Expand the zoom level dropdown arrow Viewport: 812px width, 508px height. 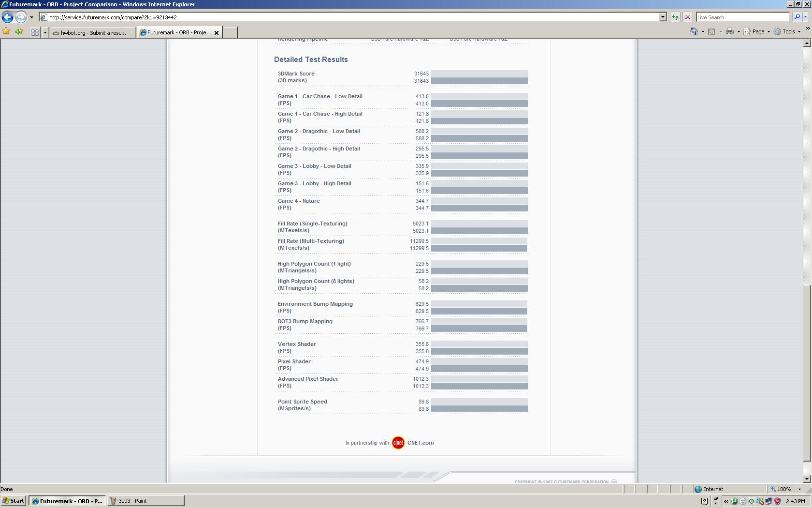tap(799, 489)
